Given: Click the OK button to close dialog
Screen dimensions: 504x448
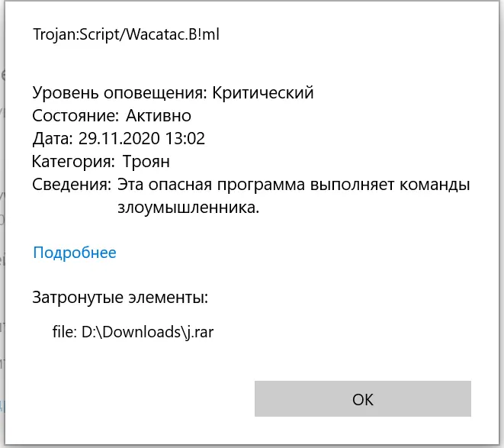Looking at the screenshot, I should pos(363,398).
